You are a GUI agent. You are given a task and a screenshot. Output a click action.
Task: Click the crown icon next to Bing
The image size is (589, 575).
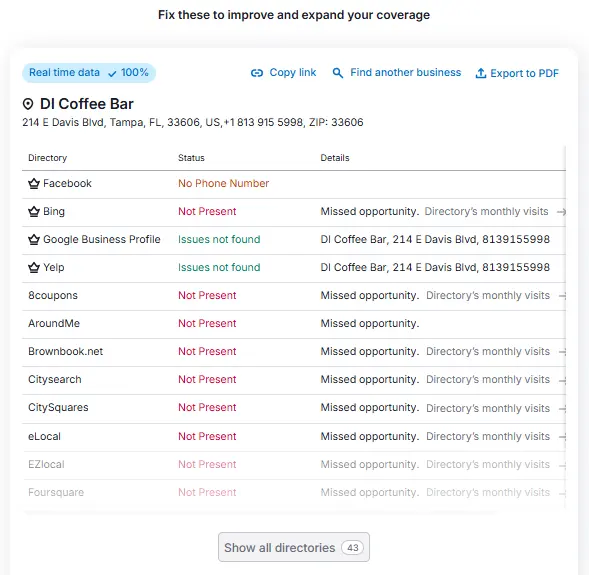click(34, 211)
